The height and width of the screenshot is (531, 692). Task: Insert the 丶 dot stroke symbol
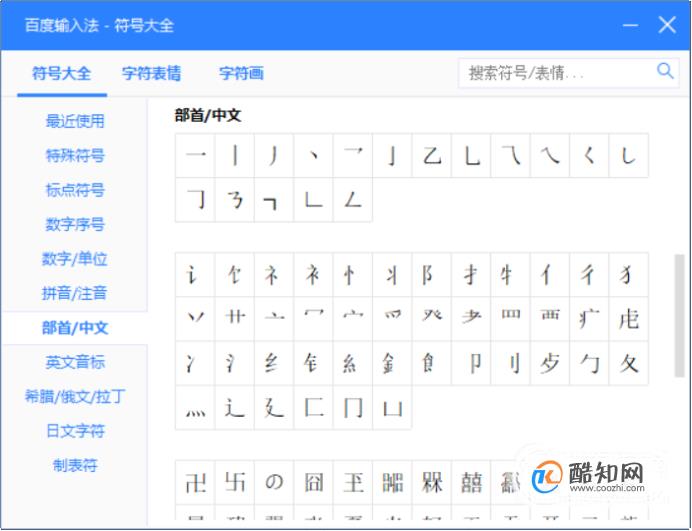coord(313,155)
